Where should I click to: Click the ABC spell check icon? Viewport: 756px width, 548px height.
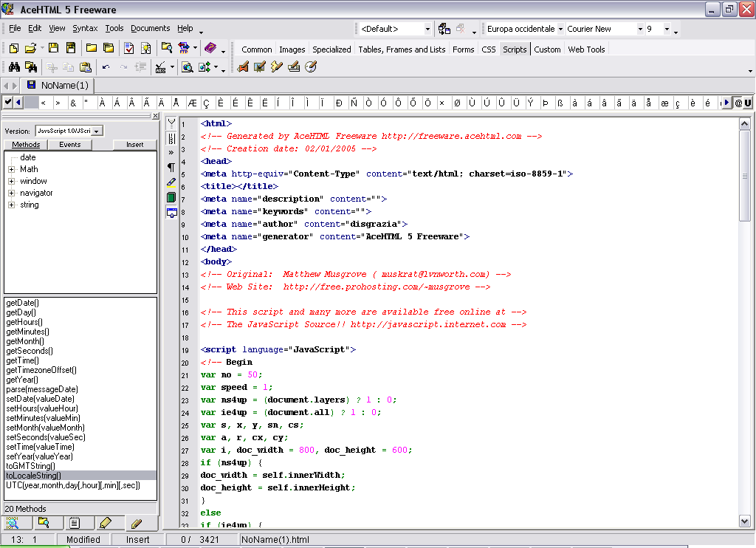160,67
